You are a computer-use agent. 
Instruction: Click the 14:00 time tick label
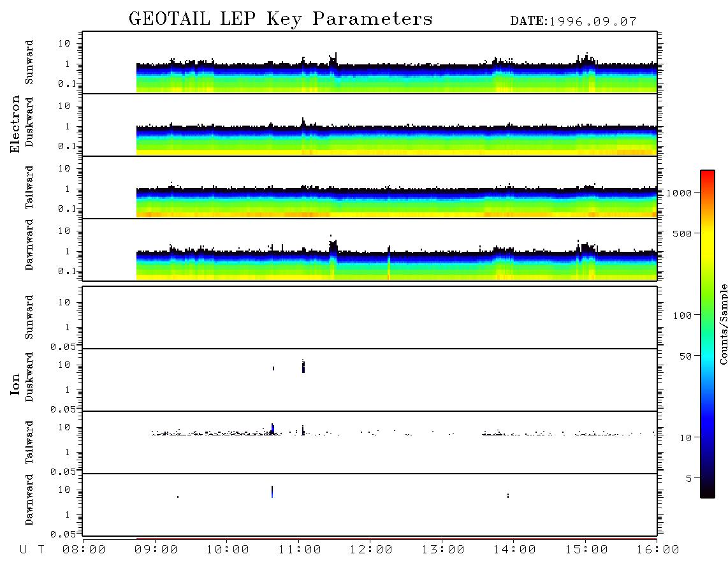pyautogui.click(x=514, y=550)
